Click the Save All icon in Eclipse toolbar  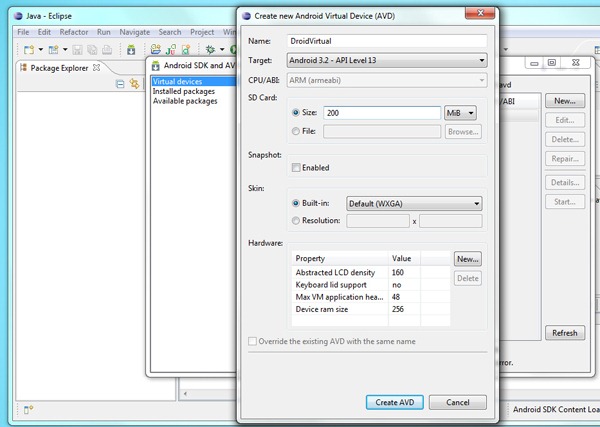click(x=92, y=50)
